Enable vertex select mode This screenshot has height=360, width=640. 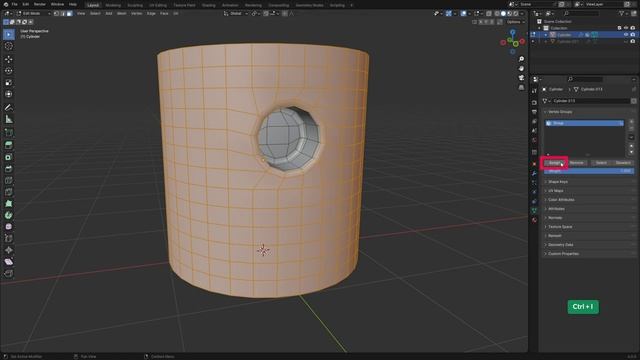tap(57, 13)
